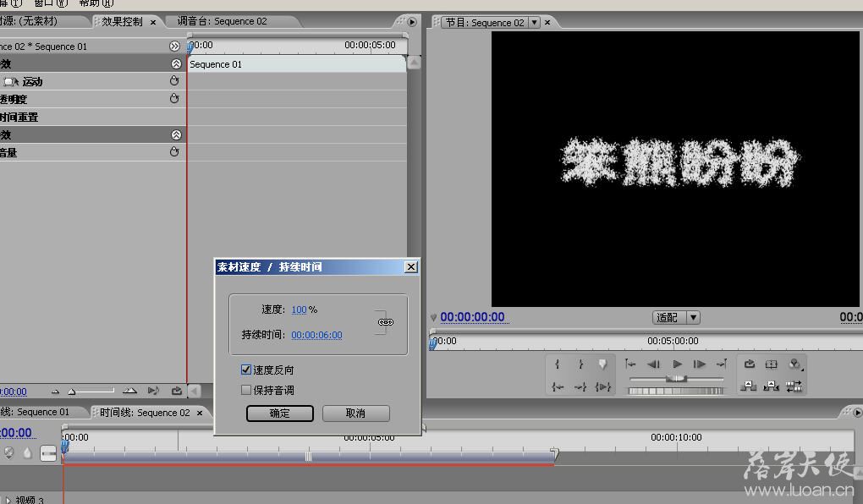Open the Program monitor sequence dropdown
This screenshot has width=863, height=504.
(x=534, y=23)
